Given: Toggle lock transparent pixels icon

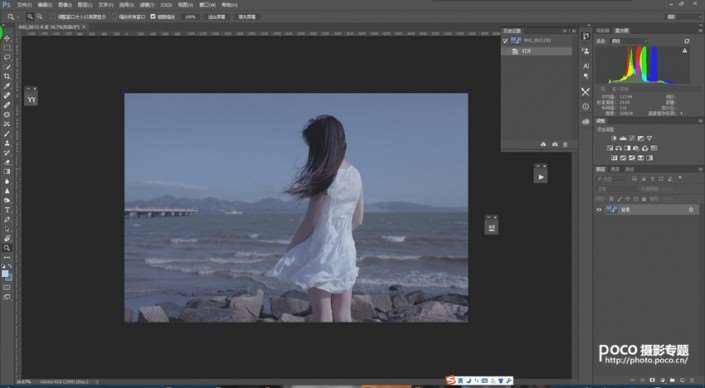Looking at the screenshot, I should tap(611, 198).
